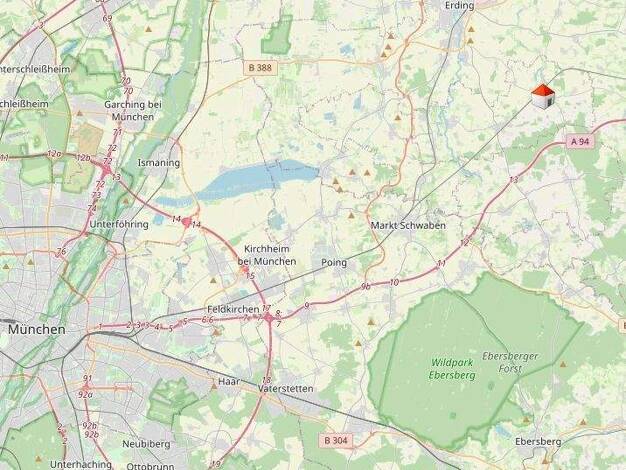
Task: Click the Neubiberg label
Action: pyautogui.click(x=146, y=444)
